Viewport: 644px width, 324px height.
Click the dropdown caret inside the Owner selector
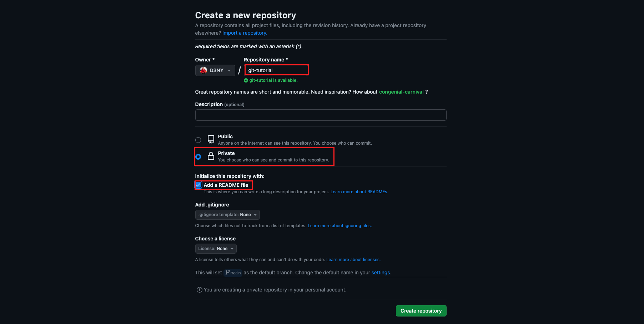[229, 70]
